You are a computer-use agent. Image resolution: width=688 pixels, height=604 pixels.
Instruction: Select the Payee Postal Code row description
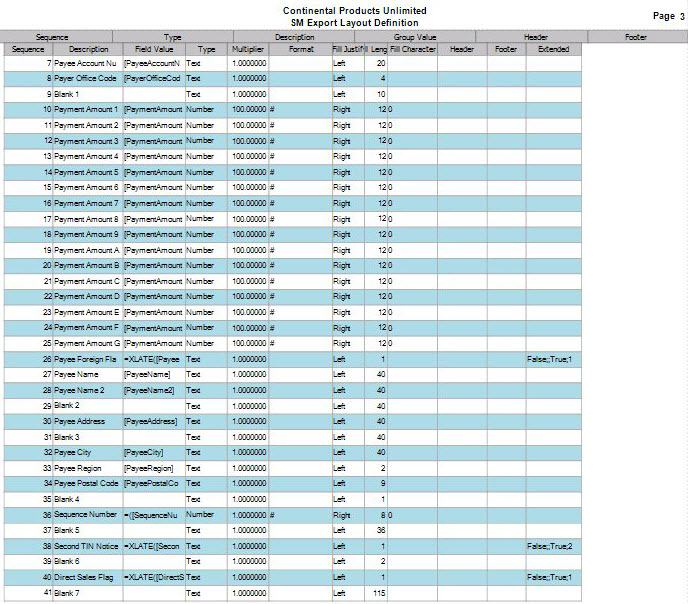coord(87,484)
